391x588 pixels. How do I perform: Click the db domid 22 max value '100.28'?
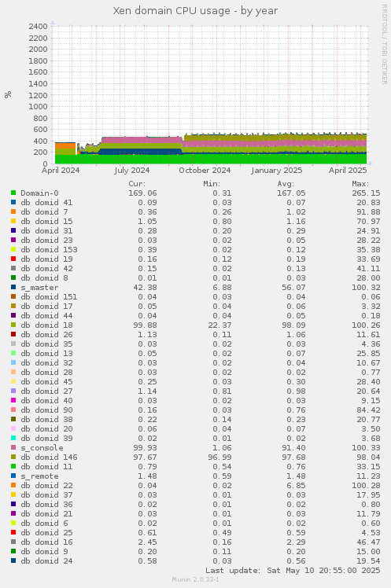(366, 486)
